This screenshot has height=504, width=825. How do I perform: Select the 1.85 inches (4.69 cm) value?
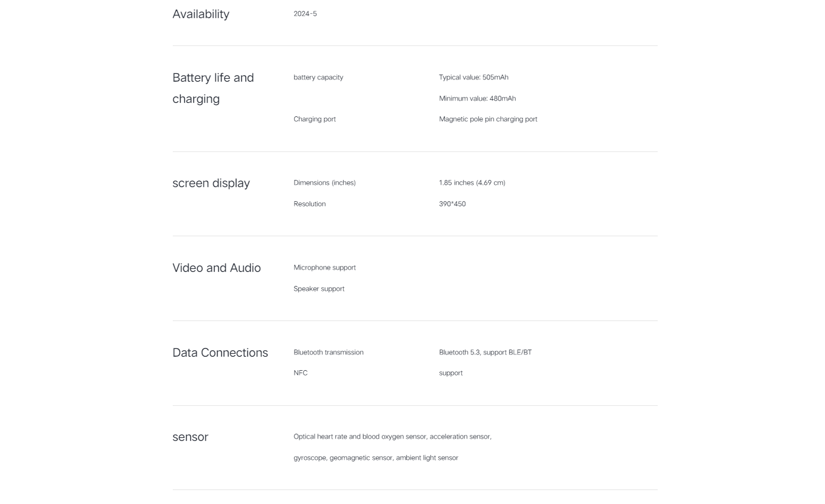pyautogui.click(x=472, y=183)
